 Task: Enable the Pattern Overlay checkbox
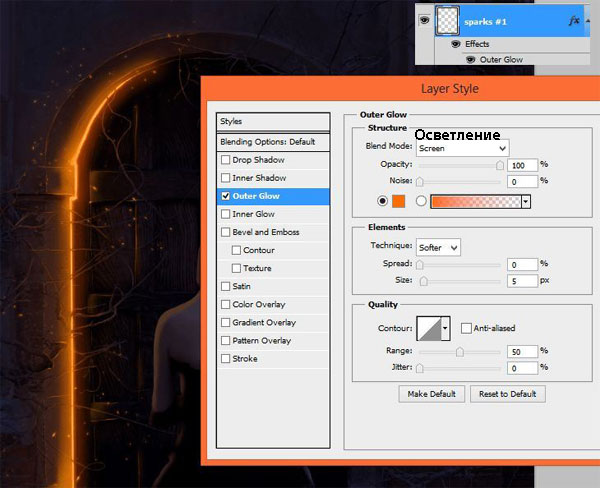point(225,340)
